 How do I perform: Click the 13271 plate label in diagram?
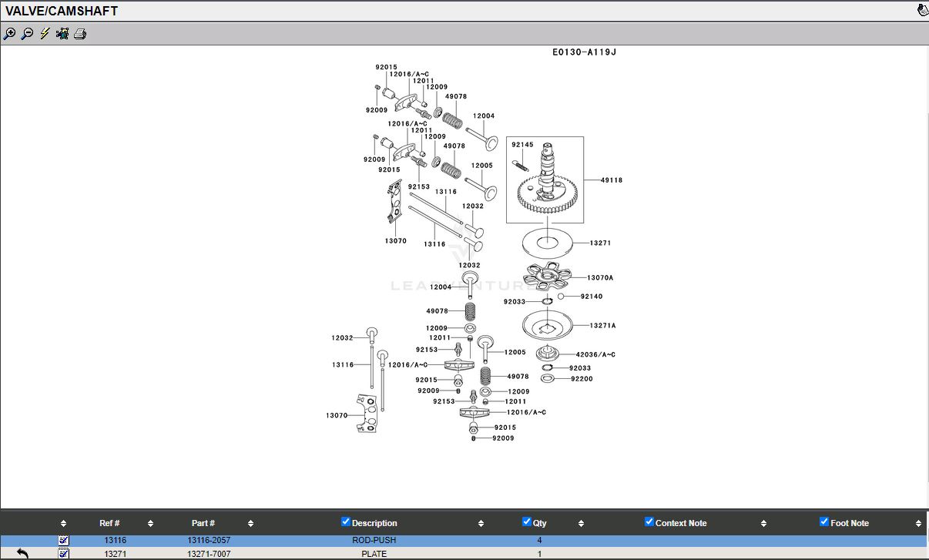point(600,243)
